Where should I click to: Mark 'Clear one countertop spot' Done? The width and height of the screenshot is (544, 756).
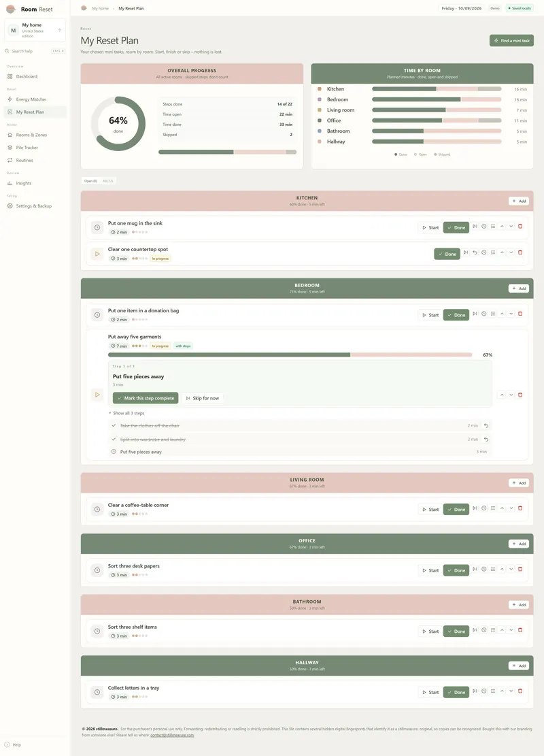(x=447, y=254)
